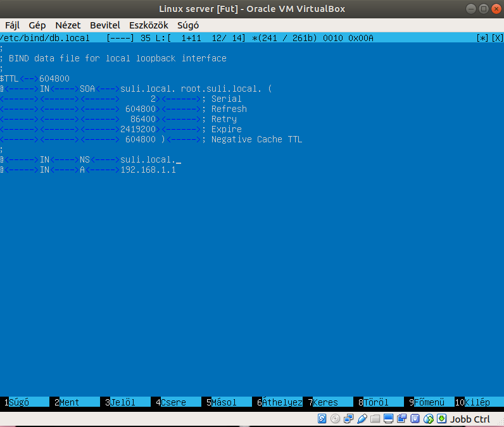Click the 192.168.1.1 address in the A record
504x427 pixels.
click(148, 170)
